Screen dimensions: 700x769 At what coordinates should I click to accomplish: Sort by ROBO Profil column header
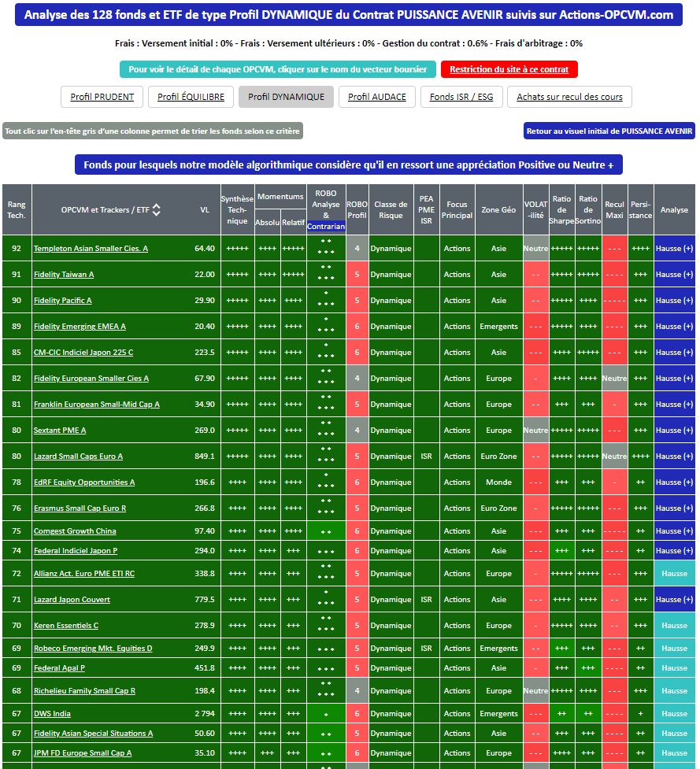point(357,210)
